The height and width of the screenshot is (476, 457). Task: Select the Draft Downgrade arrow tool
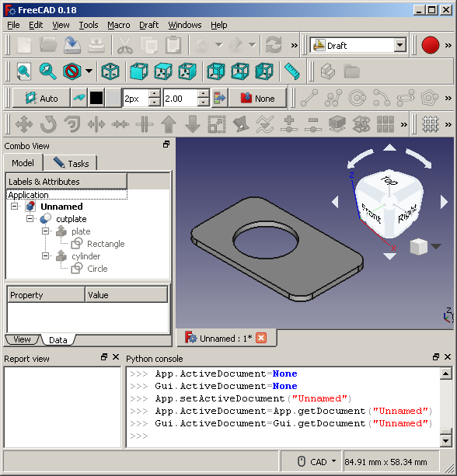[192, 124]
